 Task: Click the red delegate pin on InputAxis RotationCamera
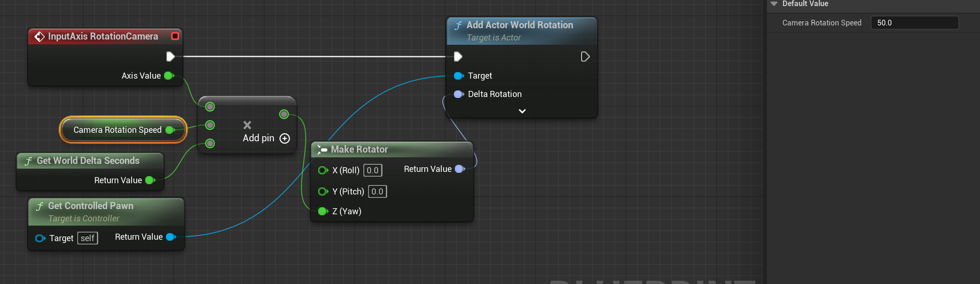(175, 36)
